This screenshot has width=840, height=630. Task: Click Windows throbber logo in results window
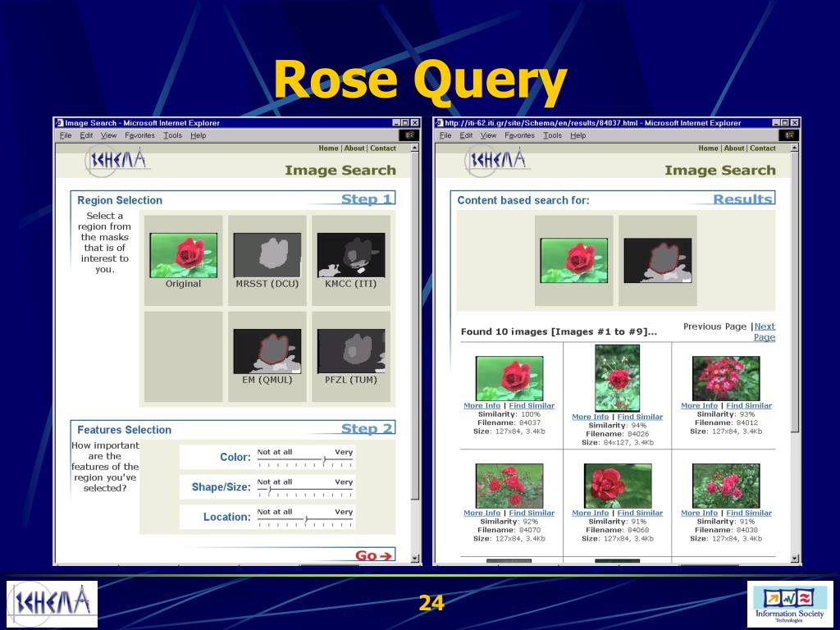788,135
